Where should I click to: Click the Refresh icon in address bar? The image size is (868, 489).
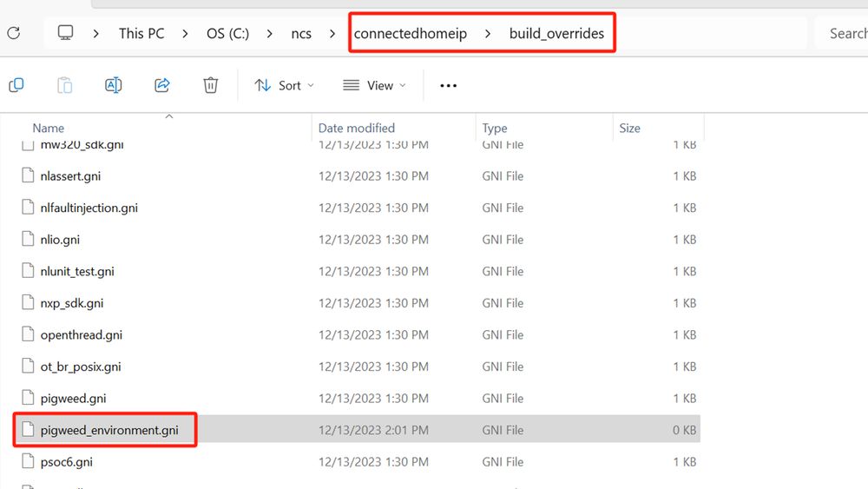click(x=13, y=33)
